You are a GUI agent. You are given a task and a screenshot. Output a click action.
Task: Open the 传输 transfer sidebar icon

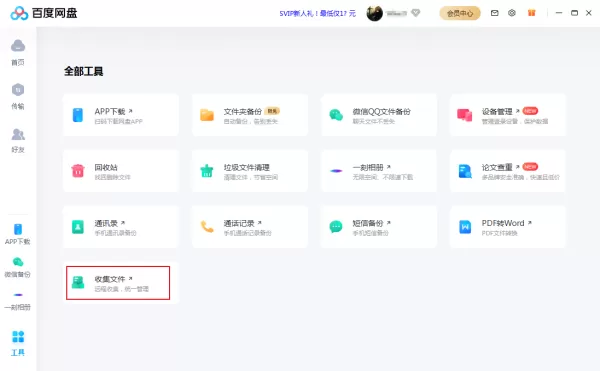pyautogui.click(x=18, y=90)
